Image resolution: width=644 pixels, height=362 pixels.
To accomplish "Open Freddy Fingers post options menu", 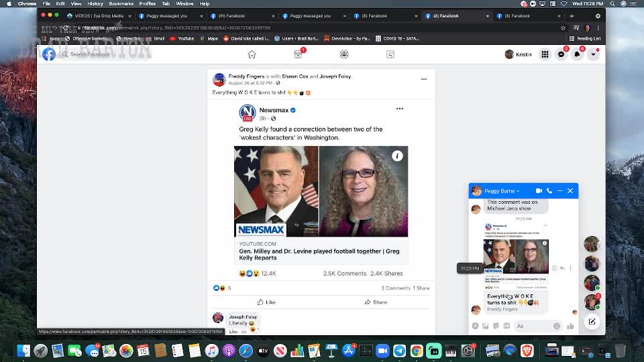I will coord(424,79).
